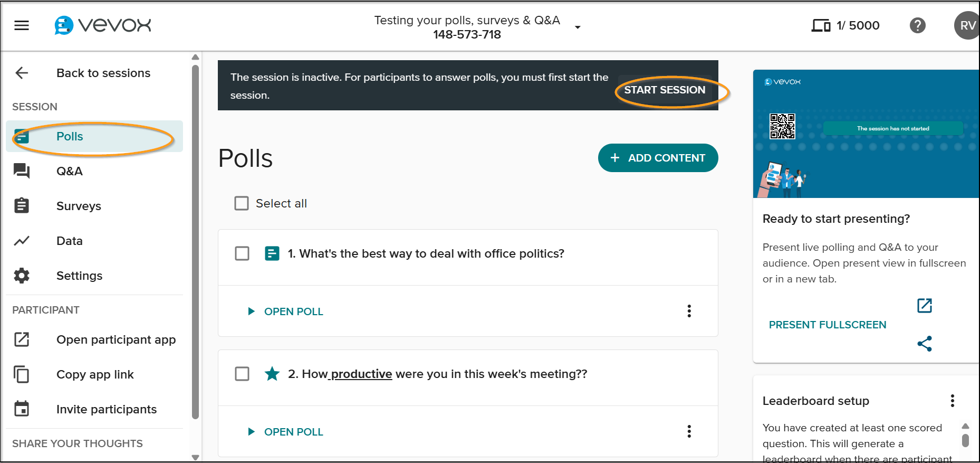Screen dimensions: 980x463
Task: Expand the session title dropdown arrow
Action: tap(578, 27)
